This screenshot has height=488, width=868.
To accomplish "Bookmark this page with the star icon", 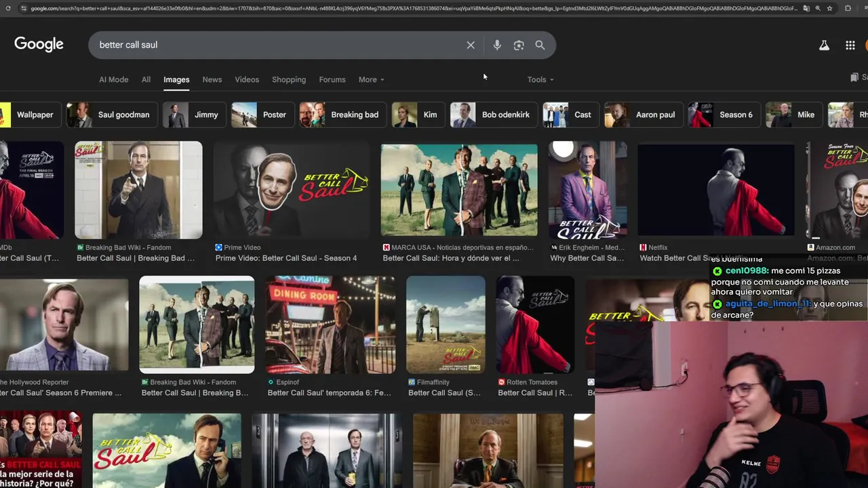I will 829,8.
